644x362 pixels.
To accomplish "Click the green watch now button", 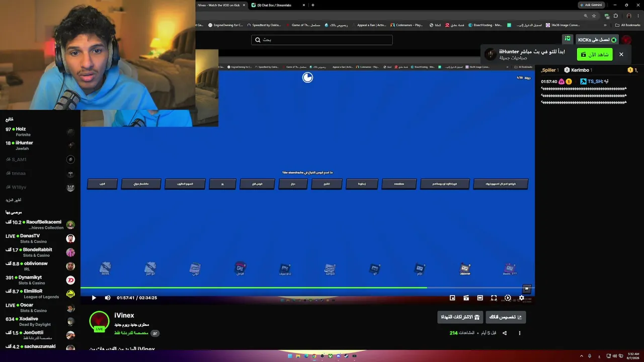I will click(x=595, y=54).
